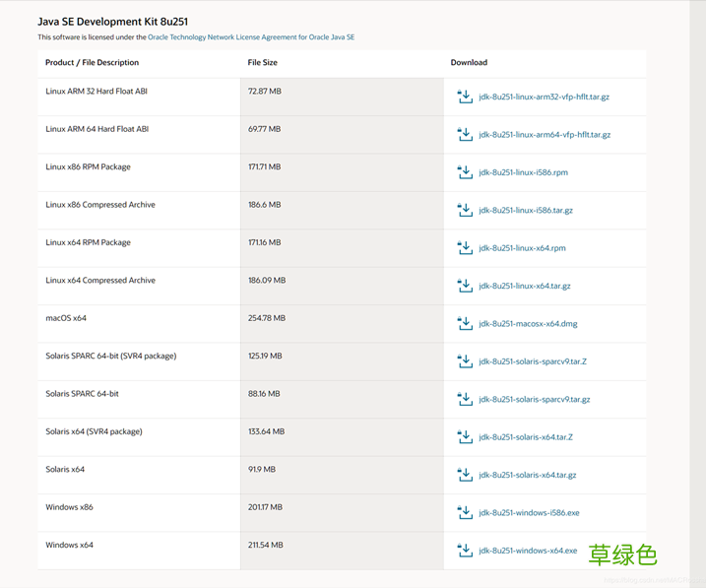Click the Java SE Development Kit 8u251 heading
Screen dimensions: 706x588
(x=111, y=21)
